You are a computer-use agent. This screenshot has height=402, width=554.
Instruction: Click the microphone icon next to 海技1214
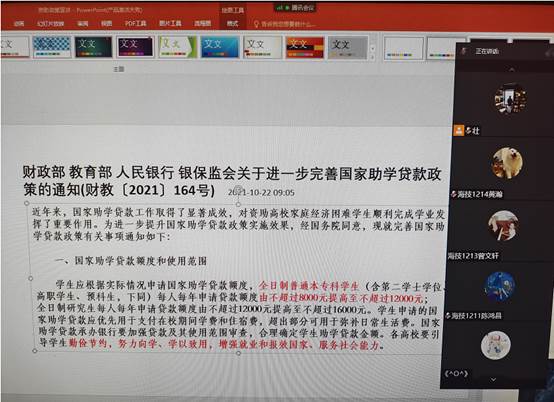454,194
